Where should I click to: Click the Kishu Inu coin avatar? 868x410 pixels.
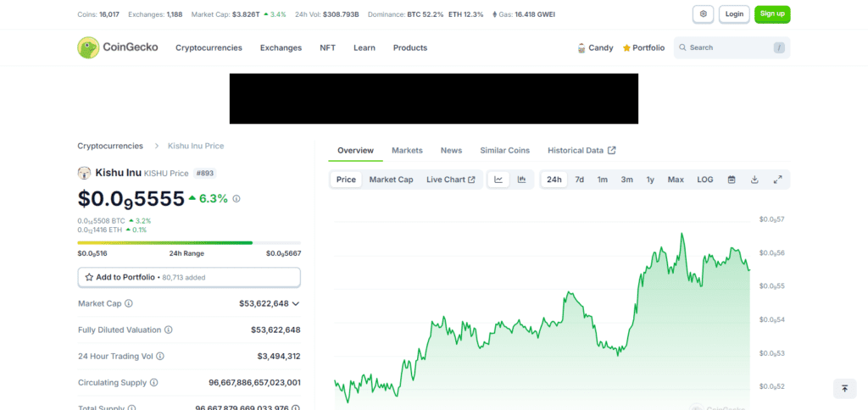(84, 173)
